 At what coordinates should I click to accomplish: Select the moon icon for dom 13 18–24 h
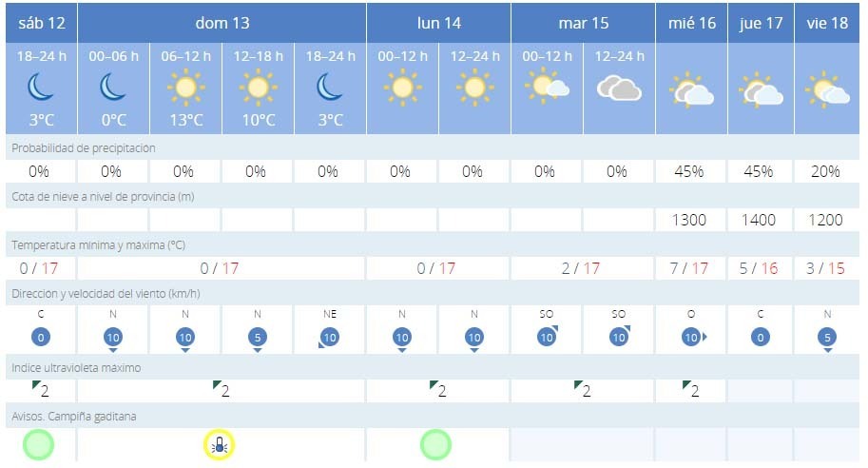coord(329,88)
